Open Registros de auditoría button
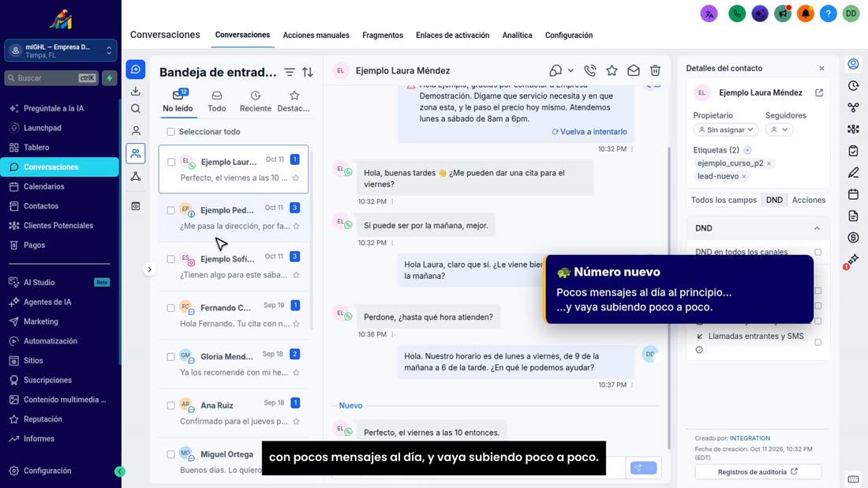The image size is (868, 488). [758, 472]
